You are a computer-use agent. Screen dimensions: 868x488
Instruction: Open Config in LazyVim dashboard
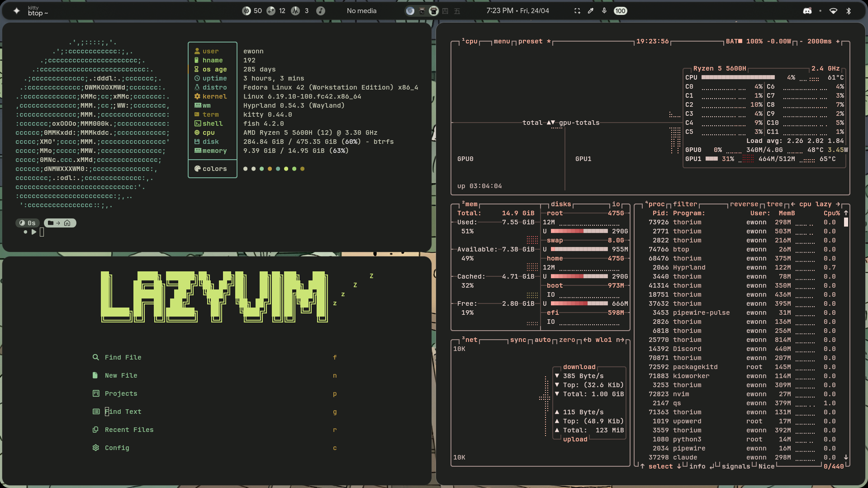(215, 448)
